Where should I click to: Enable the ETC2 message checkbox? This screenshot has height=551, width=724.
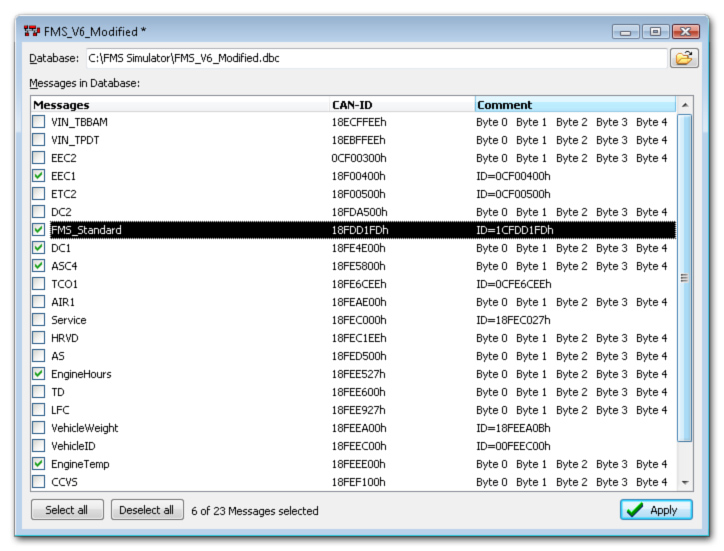click(x=39, y=194)
